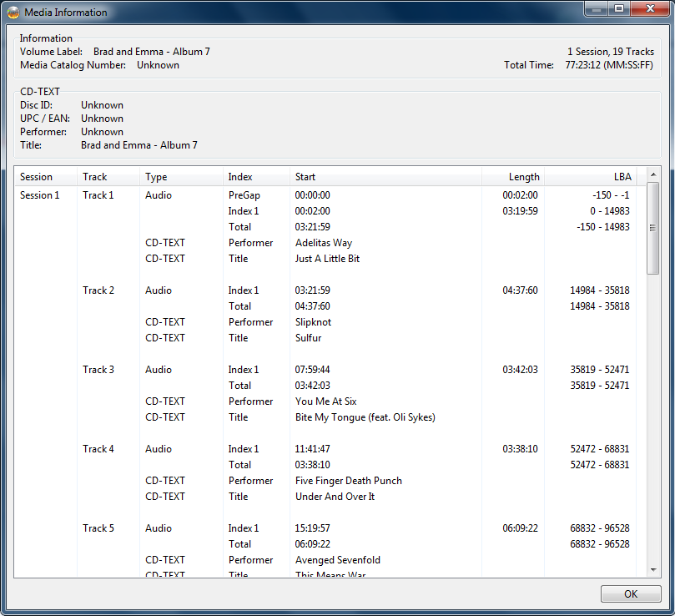
Task: Click the Start column header
Action: click(305, 177)
